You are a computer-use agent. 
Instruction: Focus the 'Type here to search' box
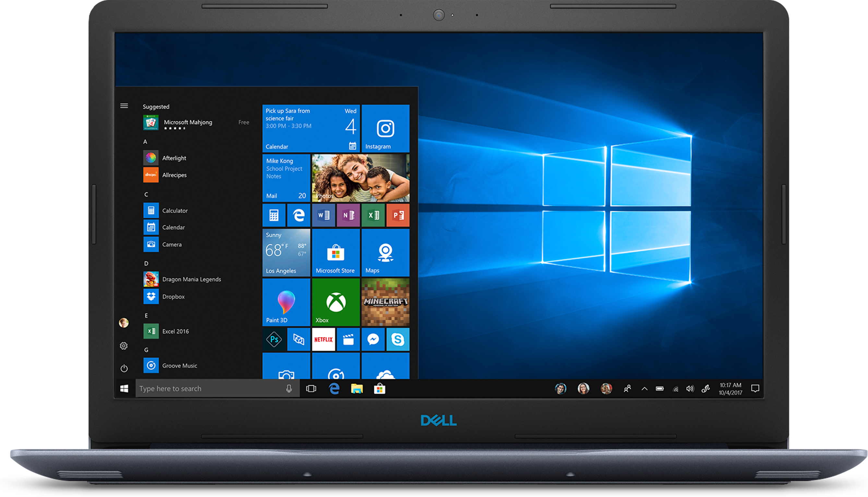click(218, 388)
